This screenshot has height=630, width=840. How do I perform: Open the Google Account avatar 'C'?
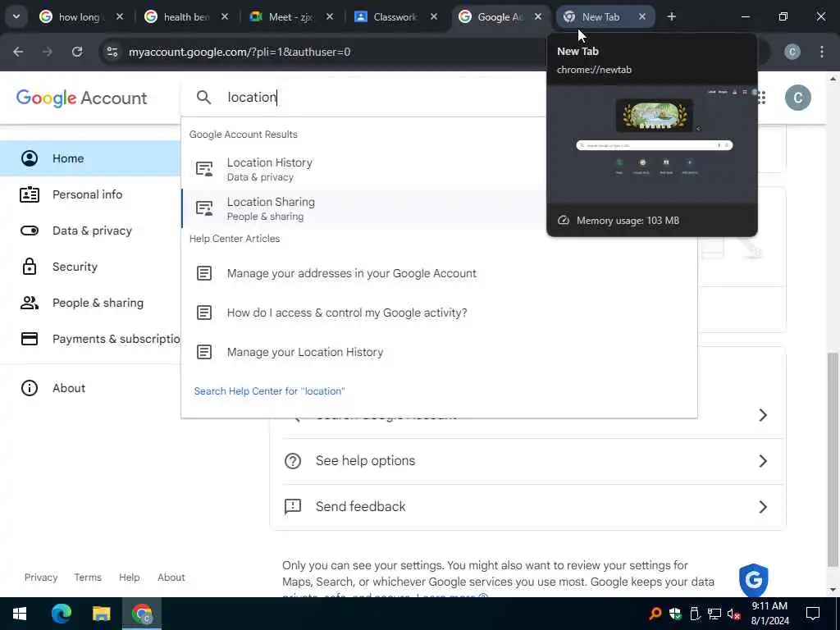tap(797, 98)
